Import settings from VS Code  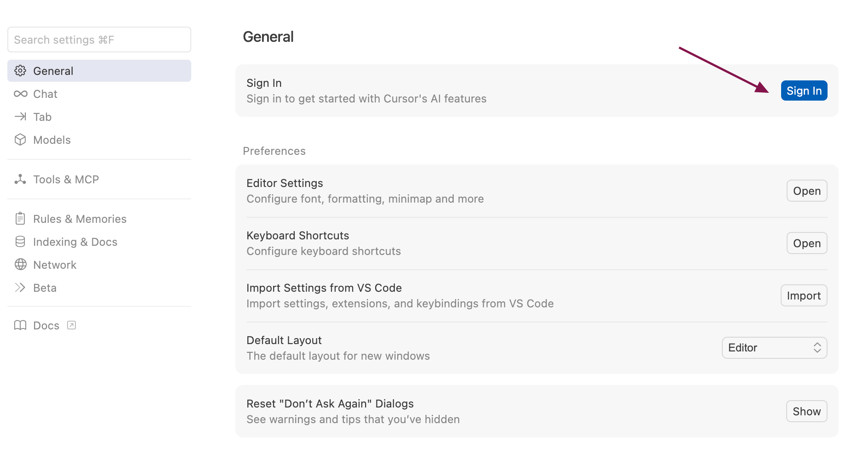tap(803, 295)
